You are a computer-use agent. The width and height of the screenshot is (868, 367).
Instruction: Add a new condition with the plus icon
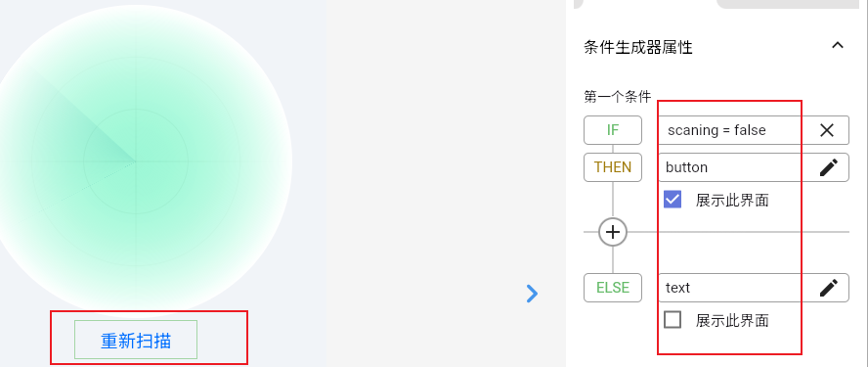click(x=613, y=232)
